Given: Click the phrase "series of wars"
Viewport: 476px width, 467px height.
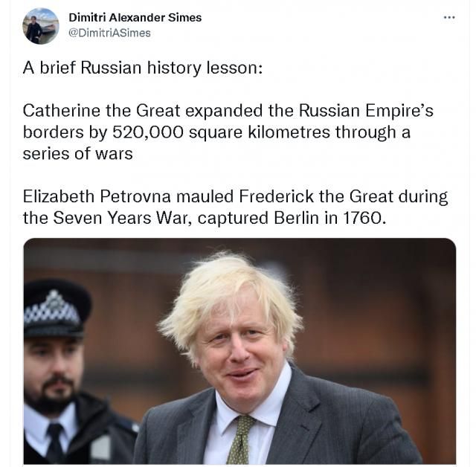Looking at the screenshot, I should click(77, 153).
